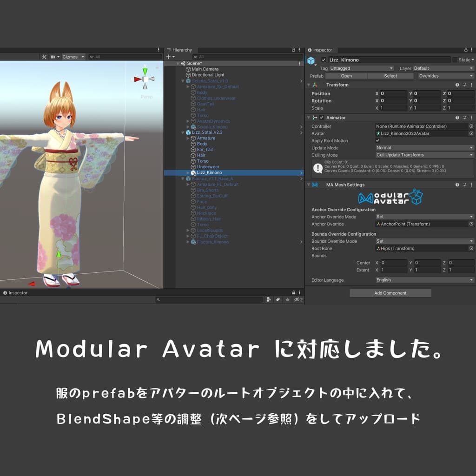The width and height of the screenshot is (476, 476).
Task: Toggle Animator enabled checkbox
Action: click(322, 118)
